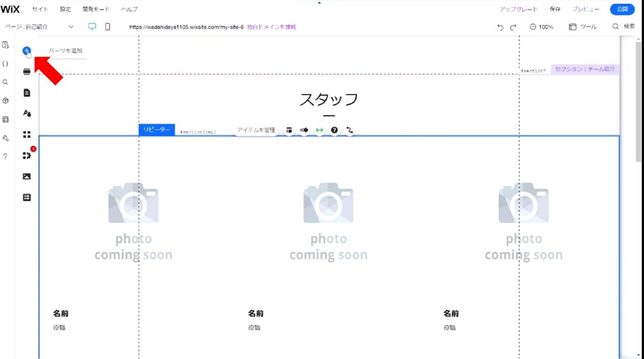The image size is (644, 359).
Task: Open the repeater help question icon
Action: 334,130
